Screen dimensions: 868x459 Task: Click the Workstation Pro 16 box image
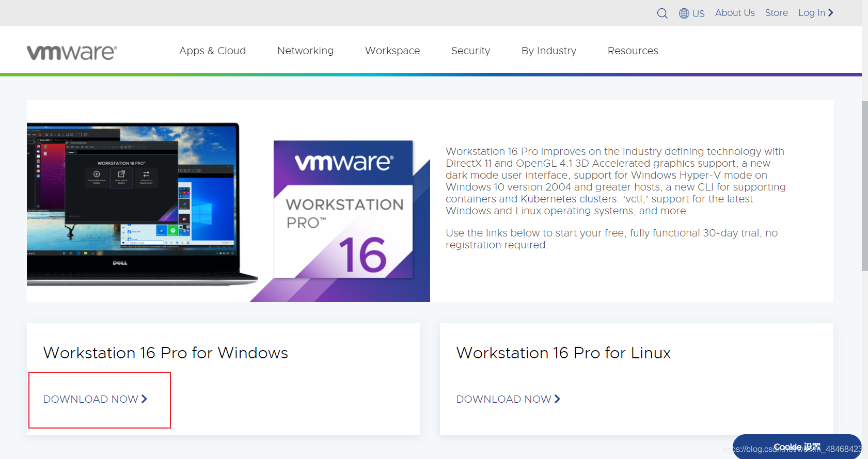click(343, 209)
